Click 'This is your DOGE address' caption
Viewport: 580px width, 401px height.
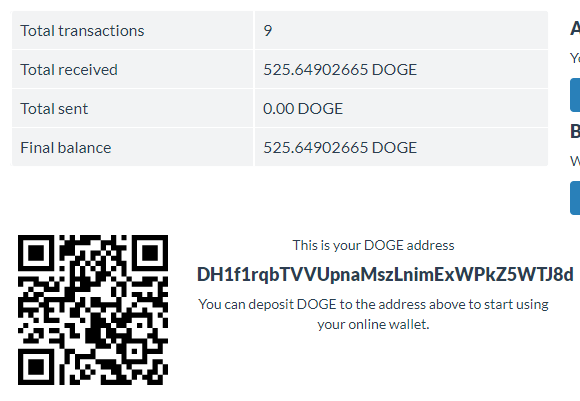click(373, 245)
